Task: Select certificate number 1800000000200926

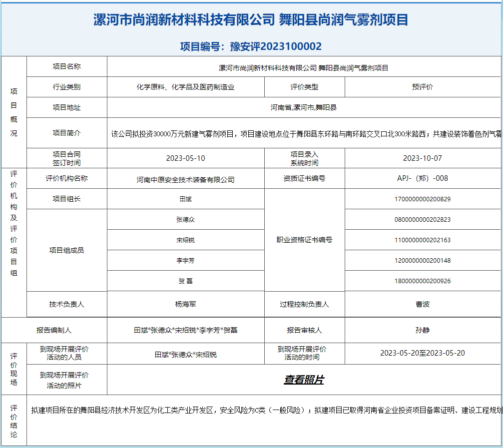Action: pos(423,281)
